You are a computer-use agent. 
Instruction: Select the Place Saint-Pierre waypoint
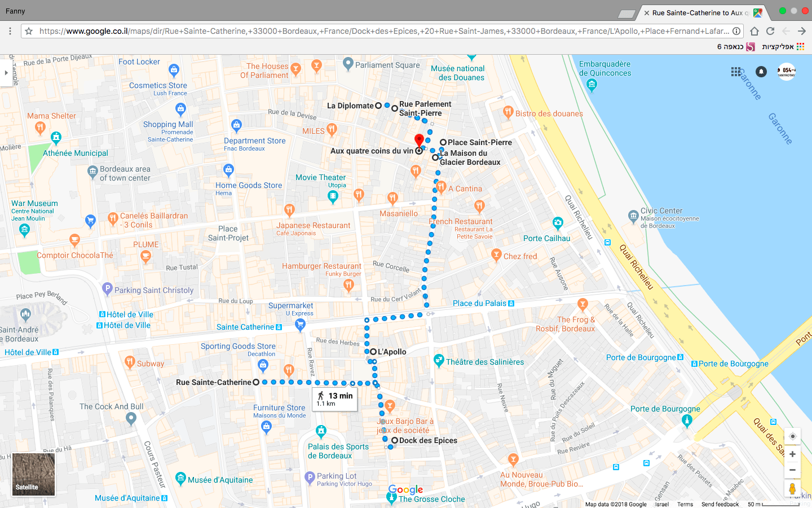[443, 143]
